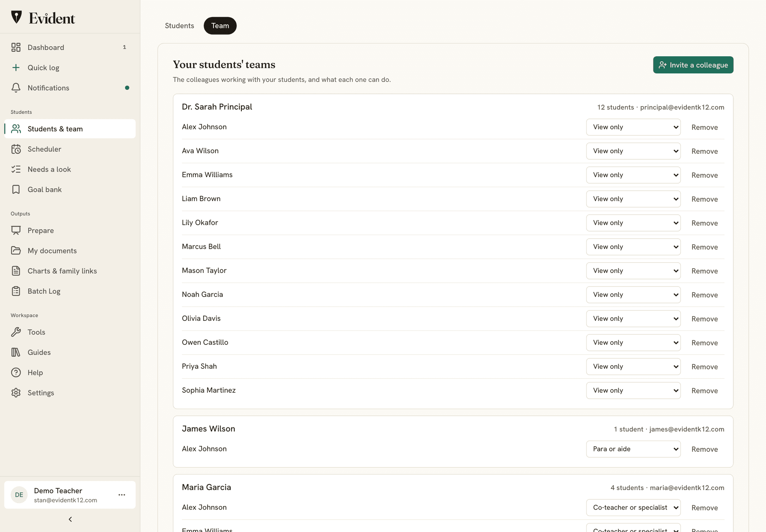Click the Needs a look checklist icon

(16, 169)
